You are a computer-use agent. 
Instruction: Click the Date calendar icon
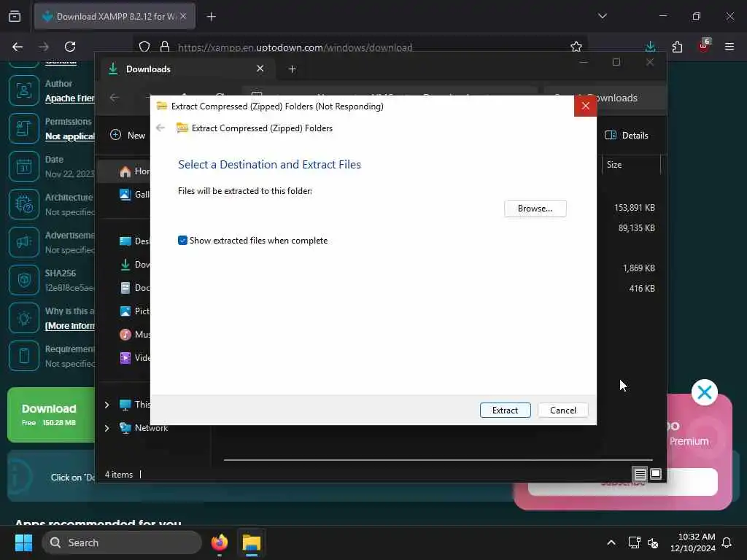pos(24,166)
